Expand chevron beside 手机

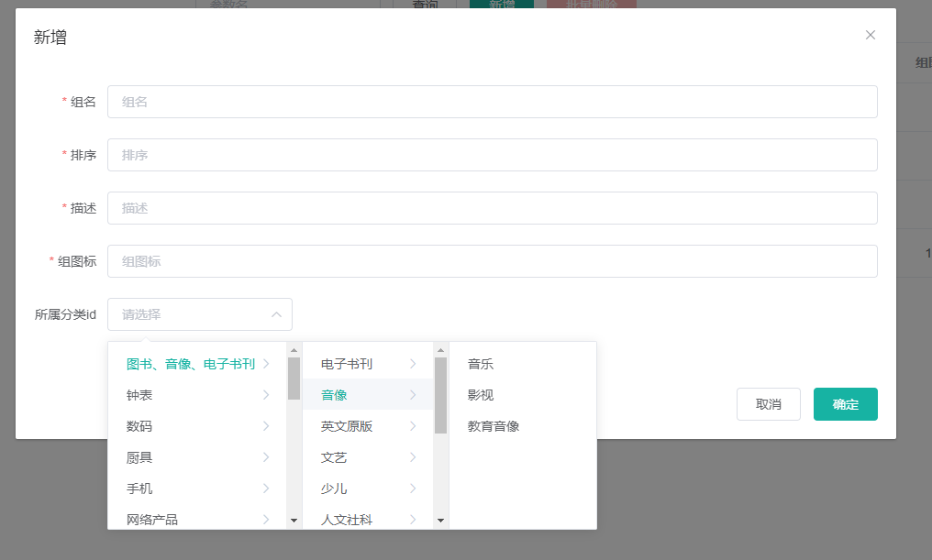[266, 489]
